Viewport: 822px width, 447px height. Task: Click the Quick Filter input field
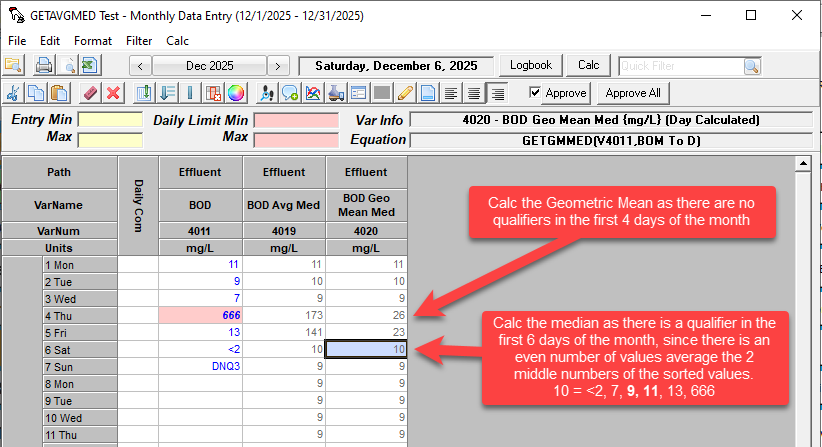click(x=679, y=66)
